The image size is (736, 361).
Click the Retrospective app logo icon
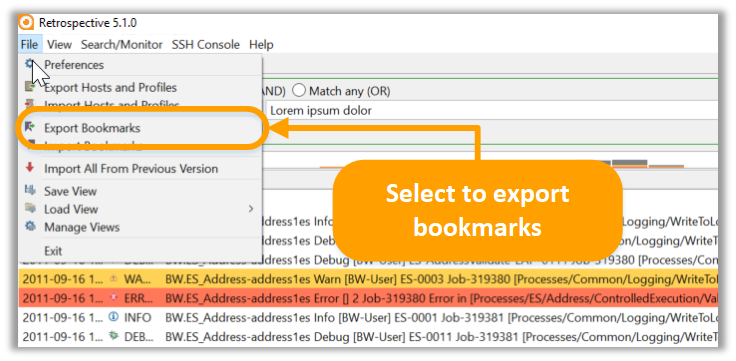(27, 23)
